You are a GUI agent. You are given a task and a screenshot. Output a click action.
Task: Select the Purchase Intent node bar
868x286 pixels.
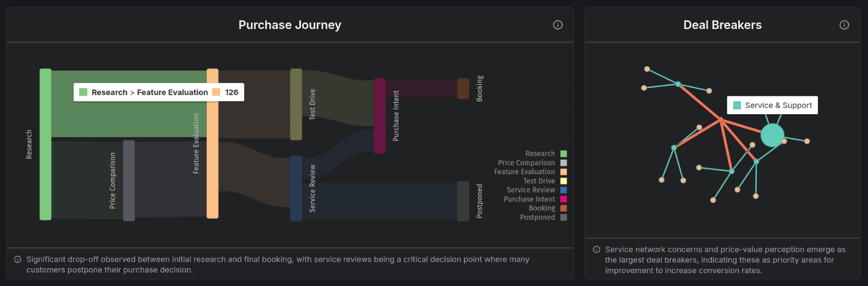tap(378, 116)
